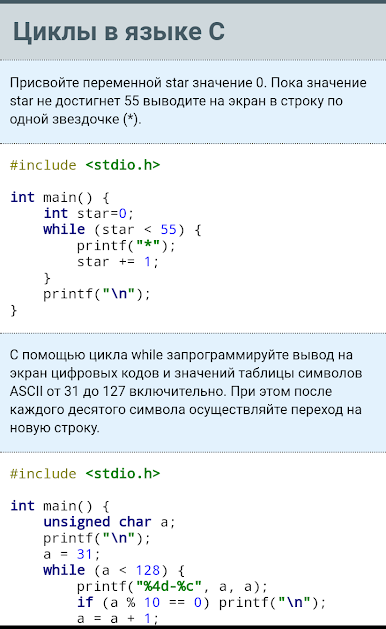The image size is (386, 629).
Task: Click the 'while (a < 128) {' line
Action: coord(114,570)
